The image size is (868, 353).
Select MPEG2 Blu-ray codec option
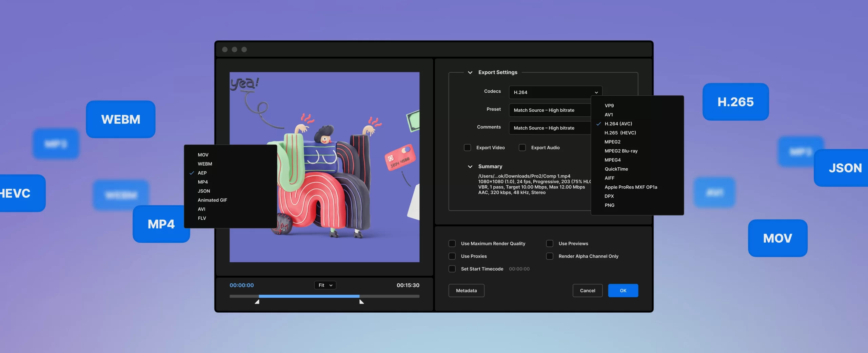(x=621, y=151)
